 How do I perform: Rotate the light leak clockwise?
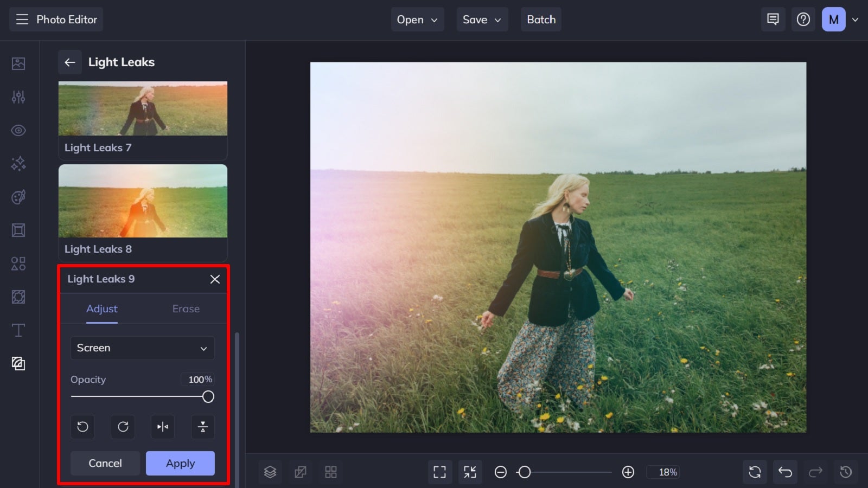[x=123, y=427]
